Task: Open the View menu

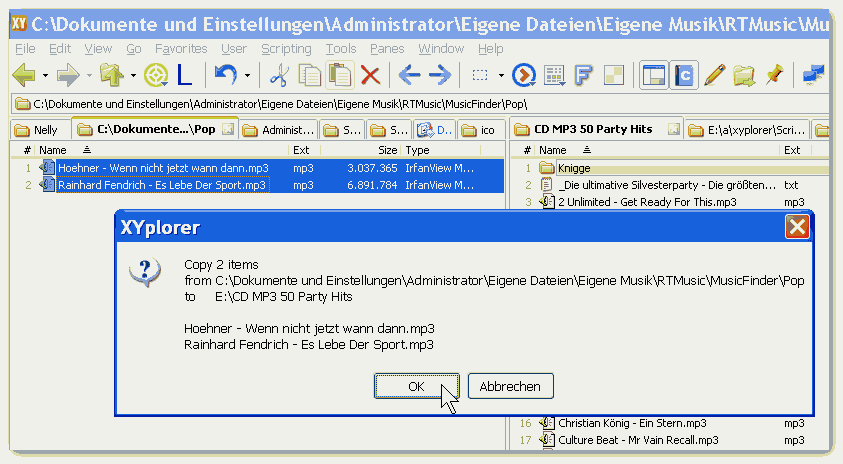Action: pos(98,49)
